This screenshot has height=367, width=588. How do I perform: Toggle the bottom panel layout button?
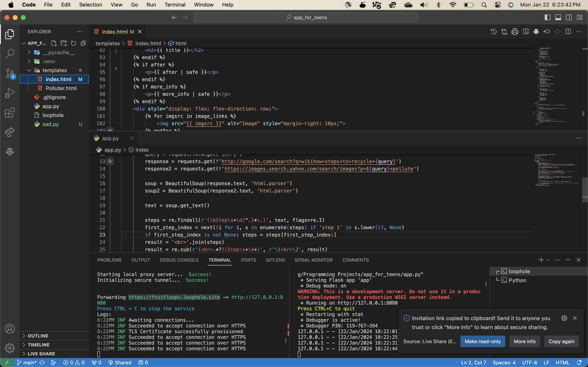tap(558, 18)
